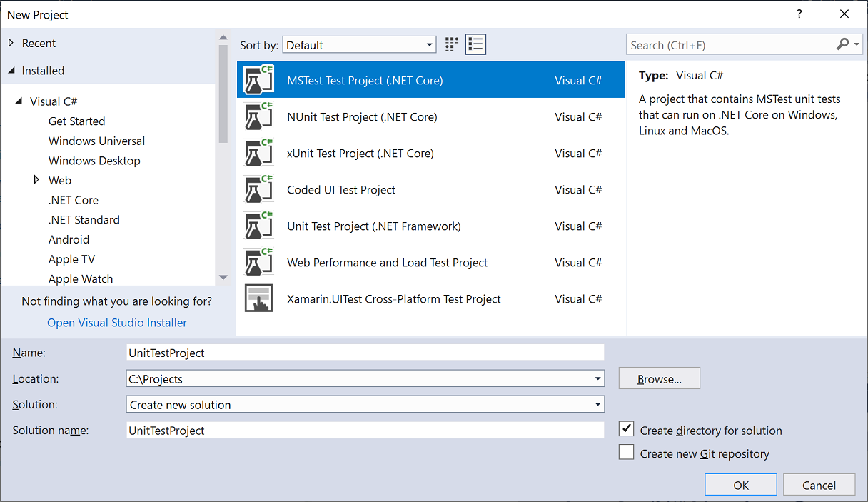The image size is (868, 502).
Task: Click the Browse... button
Action: point(660,378)
